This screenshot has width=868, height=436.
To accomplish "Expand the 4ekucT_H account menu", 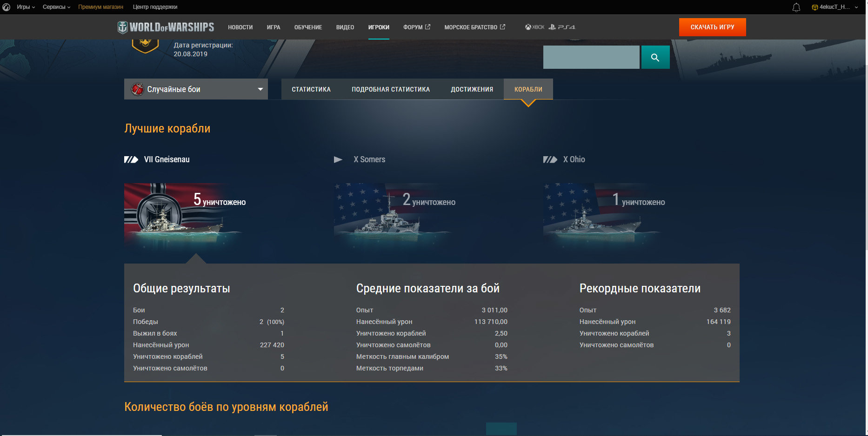I will tap(835, 7).
